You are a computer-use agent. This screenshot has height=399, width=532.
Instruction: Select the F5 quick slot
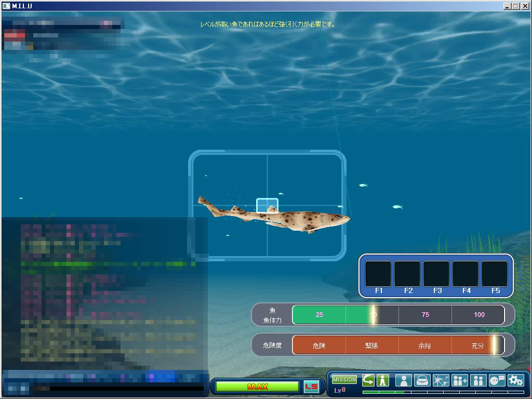tap(495, 274)
